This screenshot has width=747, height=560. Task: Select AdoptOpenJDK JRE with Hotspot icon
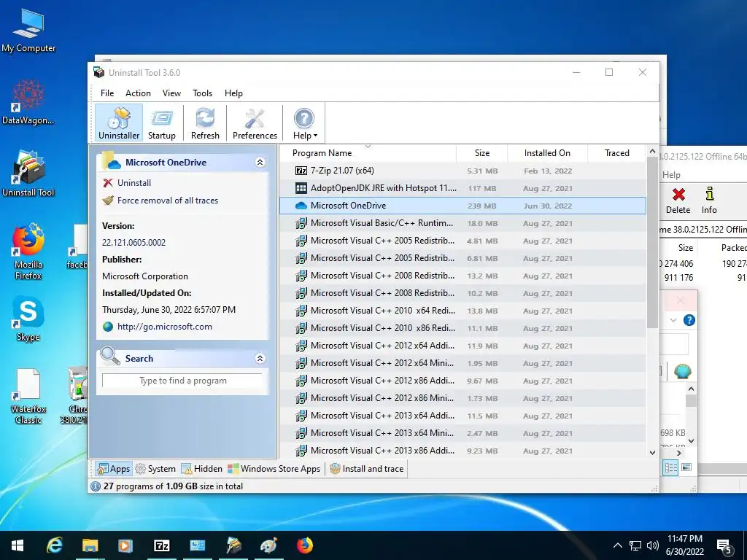[x=301, y=188]
